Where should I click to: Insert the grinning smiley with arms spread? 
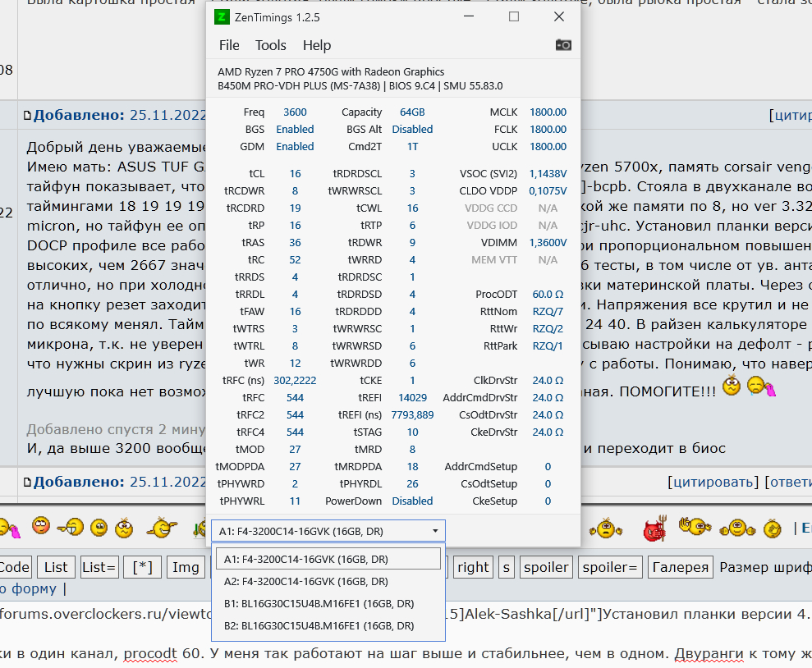tap(162, 527)
